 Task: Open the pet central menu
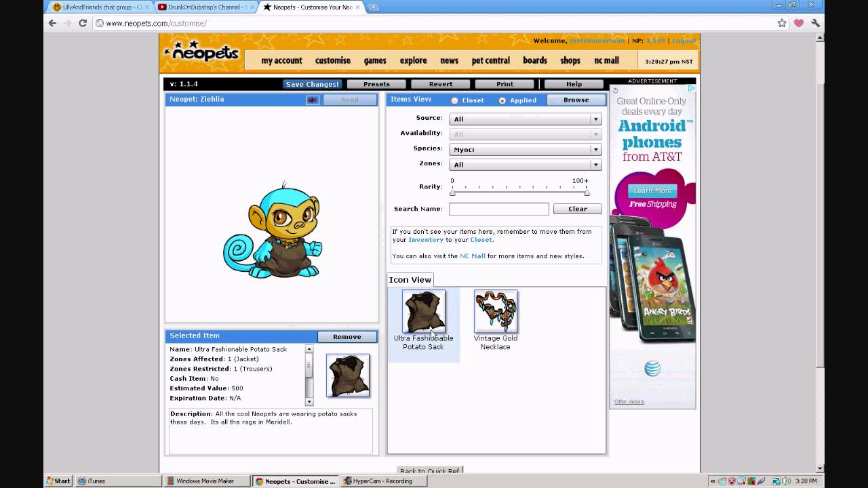[x=491, y=60]
